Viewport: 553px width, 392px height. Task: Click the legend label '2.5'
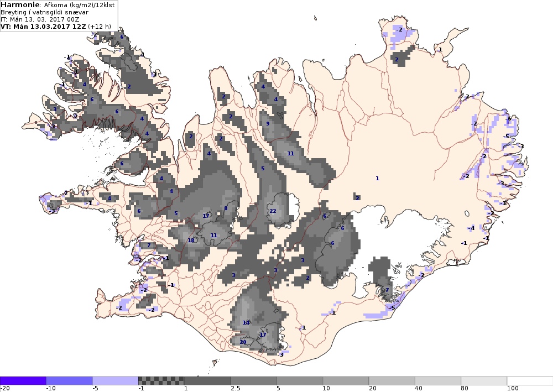pos(235,389)
